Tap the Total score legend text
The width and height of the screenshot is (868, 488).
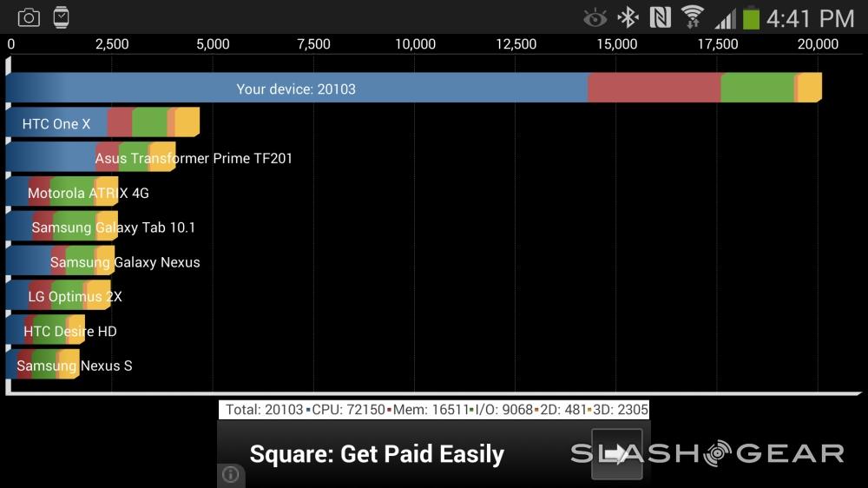pos(264,410)
